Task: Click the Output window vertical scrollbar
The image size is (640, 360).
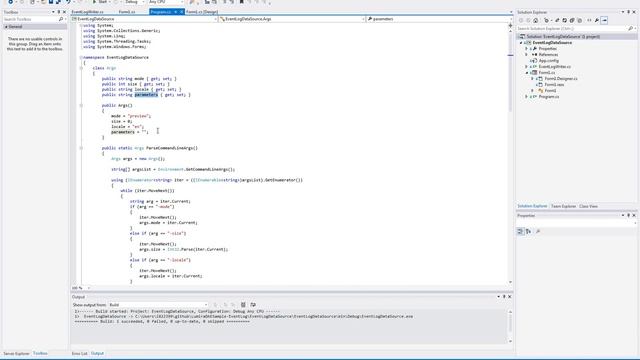Action: pos(510,327)
